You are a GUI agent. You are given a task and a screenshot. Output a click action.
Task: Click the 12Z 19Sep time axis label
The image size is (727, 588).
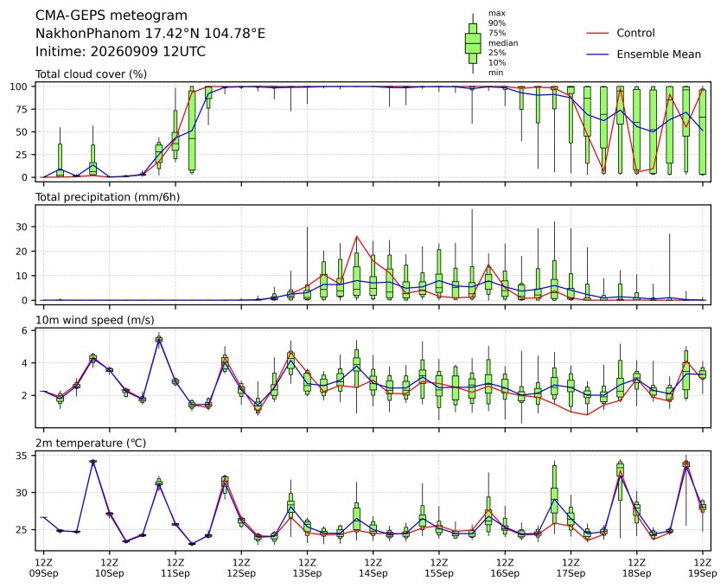(703, 568)
